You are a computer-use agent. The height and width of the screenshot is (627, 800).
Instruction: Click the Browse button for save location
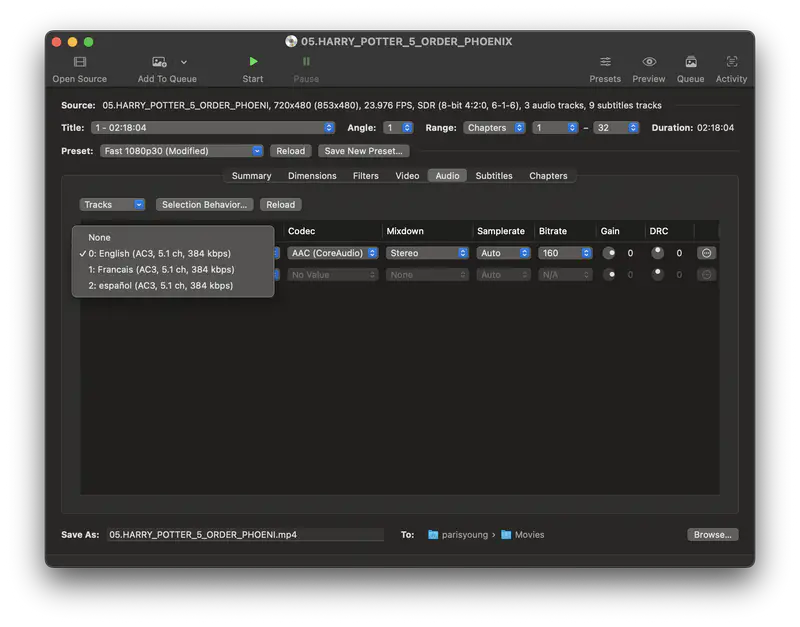tap(711, 534)
